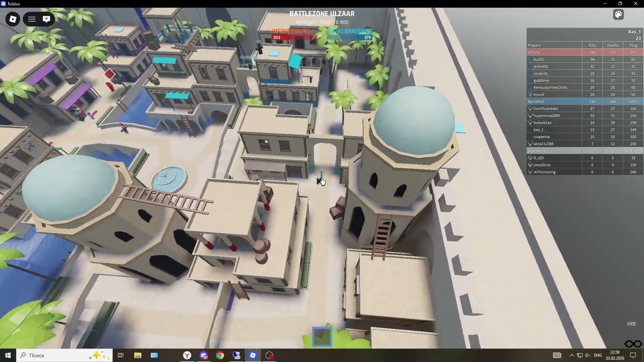
Task: Click the infinity symbol logo at bottom right
Action: pos(633,344)
